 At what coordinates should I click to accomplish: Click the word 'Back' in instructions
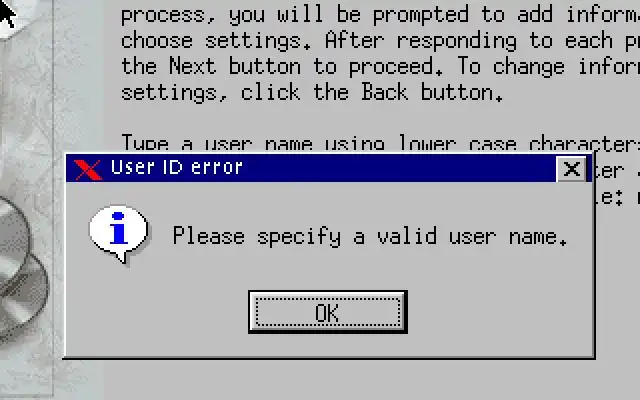[384, 92]
